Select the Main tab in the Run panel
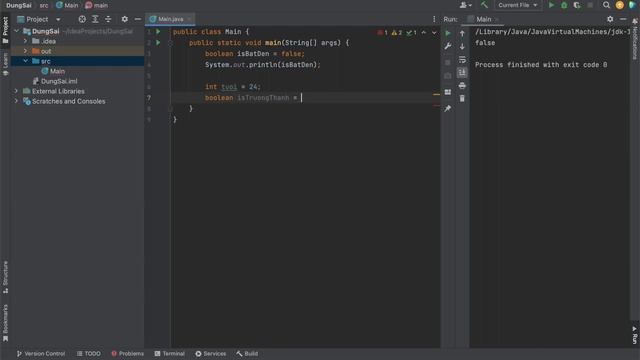The image size is (640, 360). point(483,19)
